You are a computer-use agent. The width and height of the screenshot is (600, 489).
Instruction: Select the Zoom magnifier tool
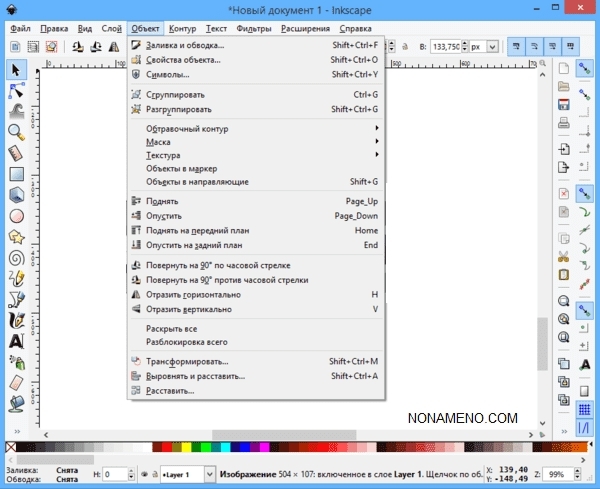tap(16, 132)
